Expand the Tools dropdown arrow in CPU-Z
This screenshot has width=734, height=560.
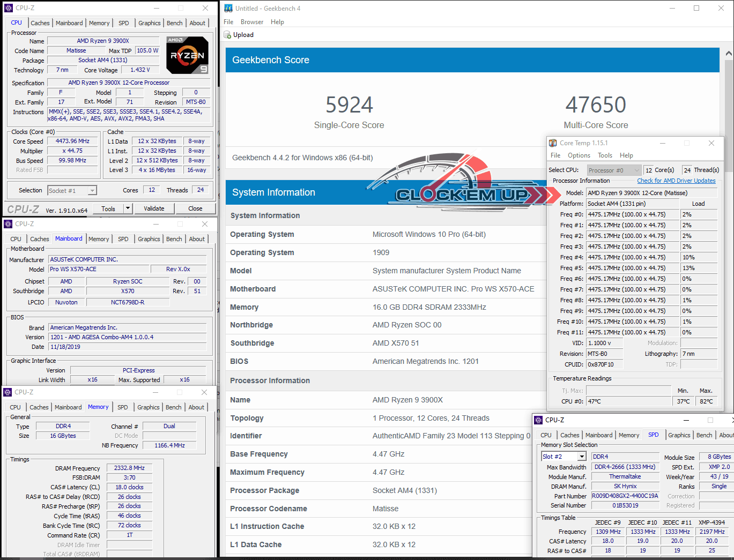pos(128,208)
